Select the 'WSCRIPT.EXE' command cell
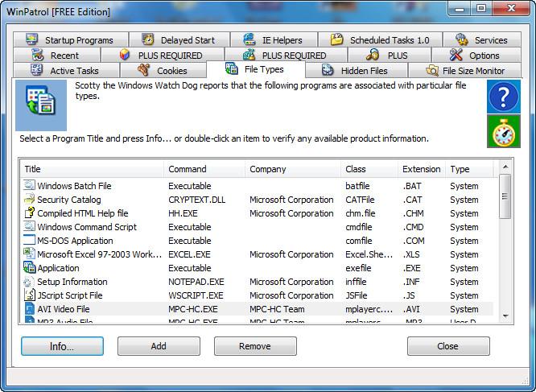 (x=196, y=295)
